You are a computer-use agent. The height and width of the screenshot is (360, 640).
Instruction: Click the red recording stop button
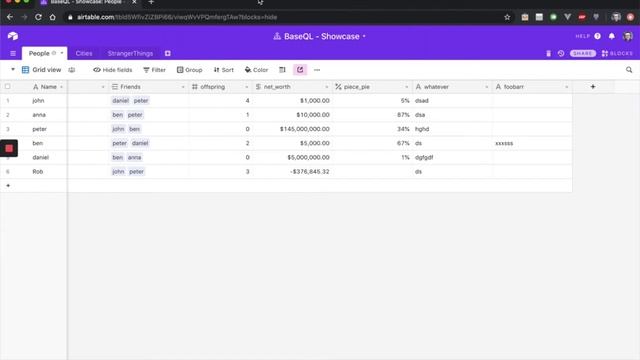(x=9, y=148)
